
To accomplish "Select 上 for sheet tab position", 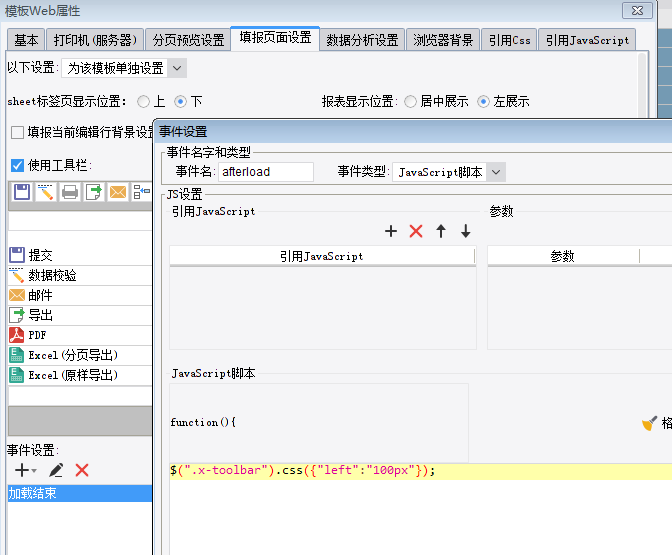I will tap(143, 102).
